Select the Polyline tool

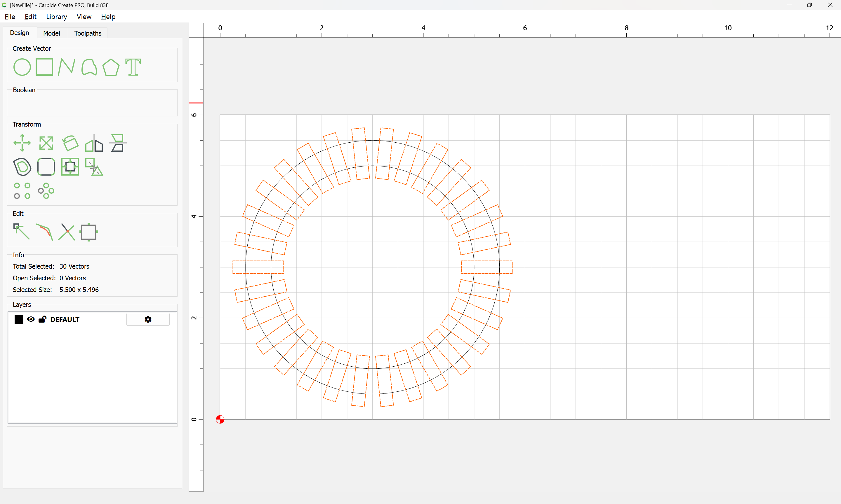tap(66, 67)
